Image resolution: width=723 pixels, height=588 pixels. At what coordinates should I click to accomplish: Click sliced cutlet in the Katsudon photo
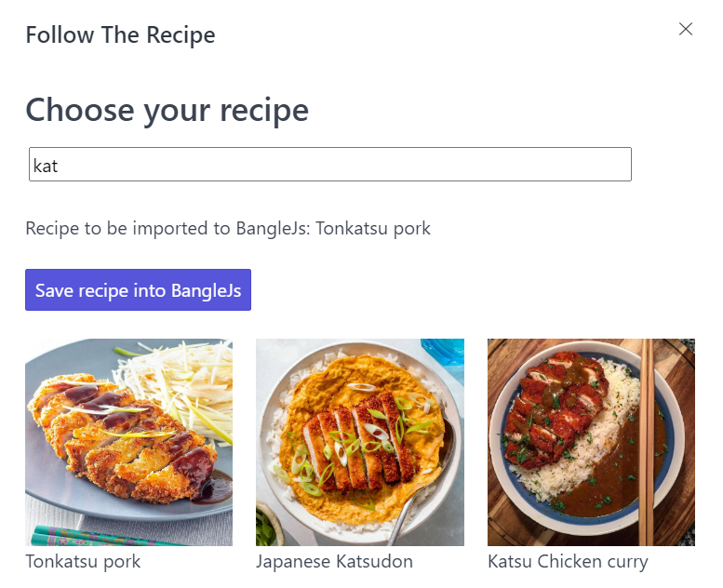pos(354,447)
